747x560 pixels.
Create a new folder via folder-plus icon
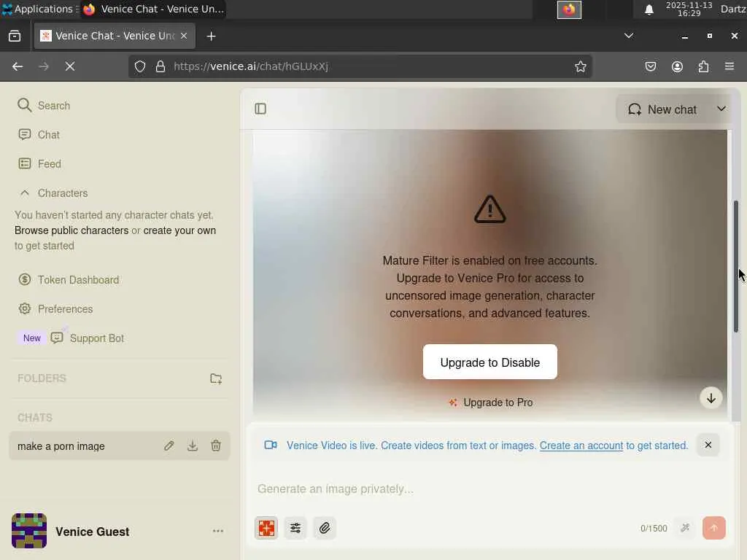(x=216, y=378)
